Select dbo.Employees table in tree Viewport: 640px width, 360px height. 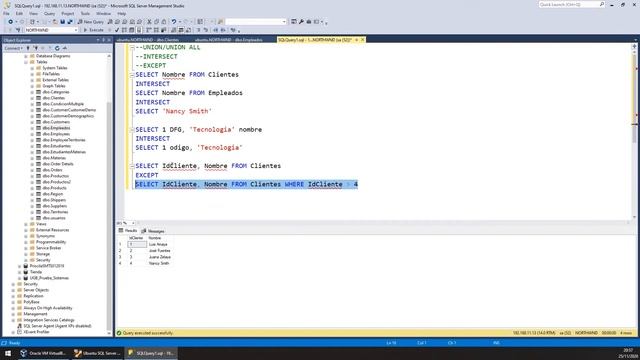pos(56,134)
